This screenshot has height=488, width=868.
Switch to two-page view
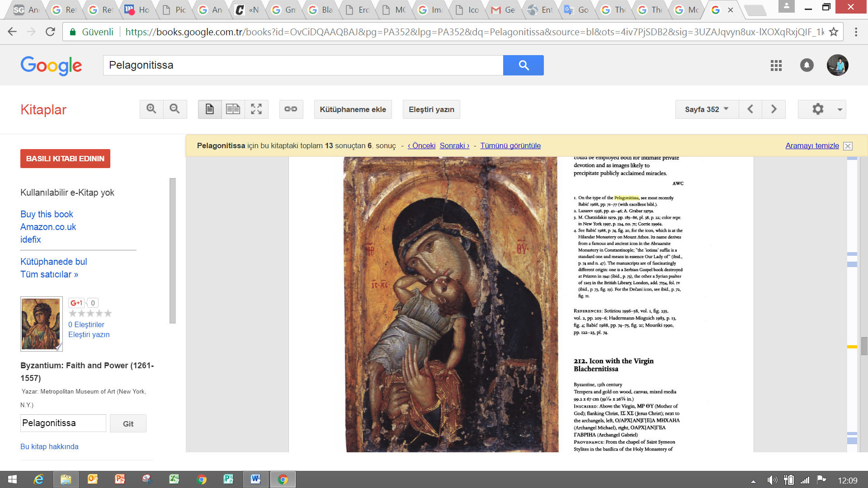tap(233, 109)
